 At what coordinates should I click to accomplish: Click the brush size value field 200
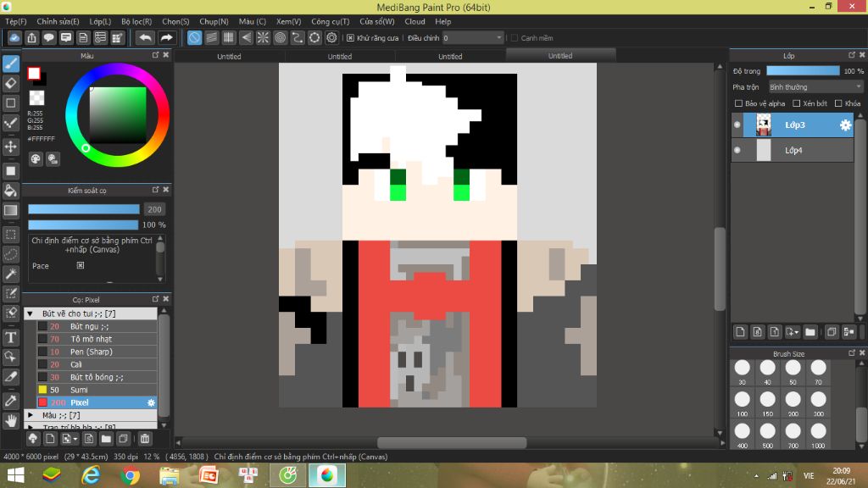(x=154, y=209)
